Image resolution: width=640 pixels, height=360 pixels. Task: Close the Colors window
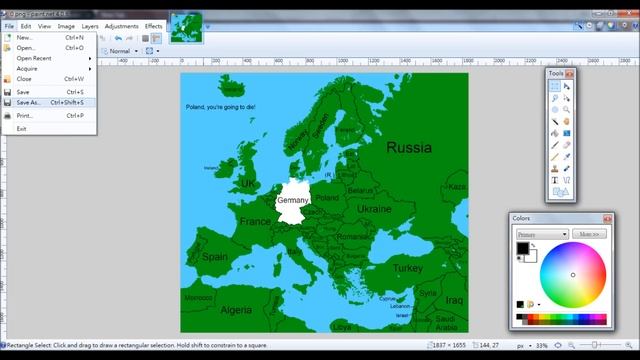(x=607, y=219)
